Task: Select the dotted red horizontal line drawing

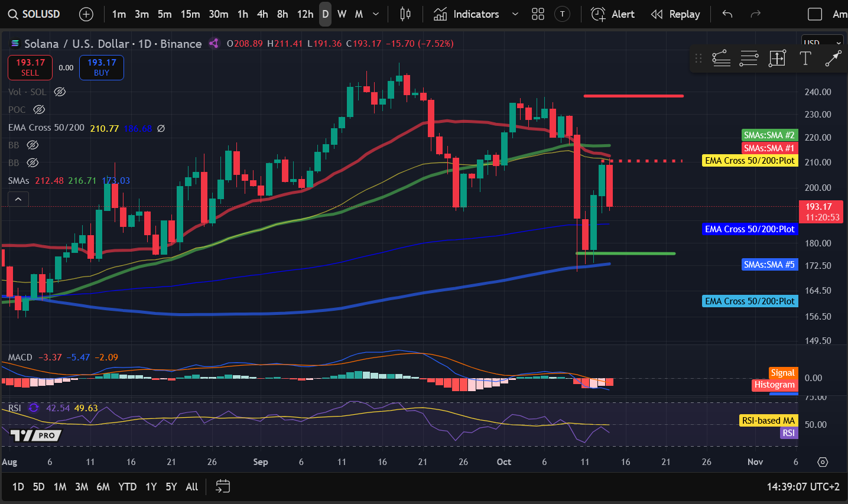Action: click(642, 161)
